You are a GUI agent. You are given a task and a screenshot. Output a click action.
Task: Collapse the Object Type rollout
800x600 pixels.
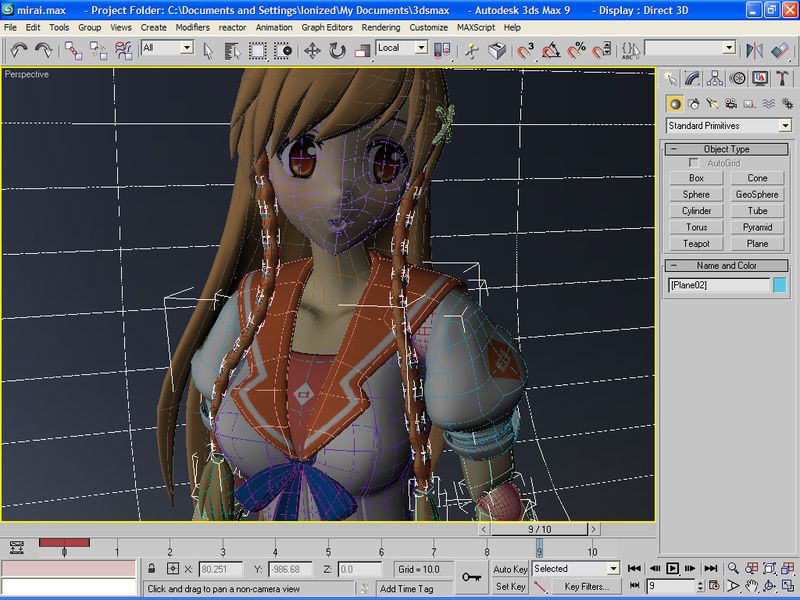tap(726, 149)
